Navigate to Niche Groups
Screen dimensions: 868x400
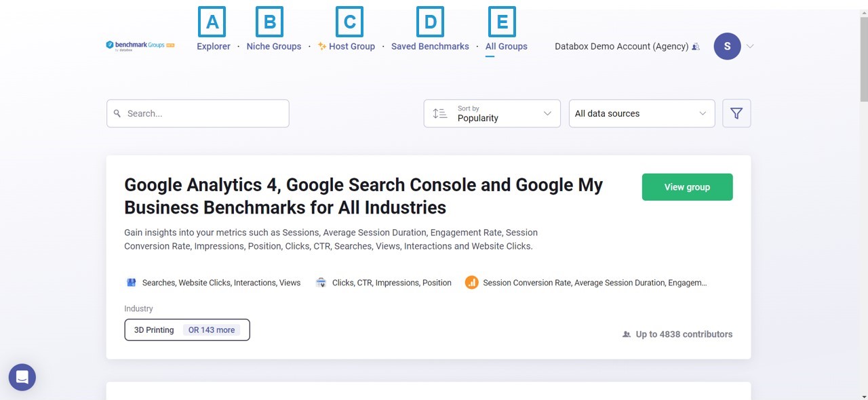(x=274, y=46)
